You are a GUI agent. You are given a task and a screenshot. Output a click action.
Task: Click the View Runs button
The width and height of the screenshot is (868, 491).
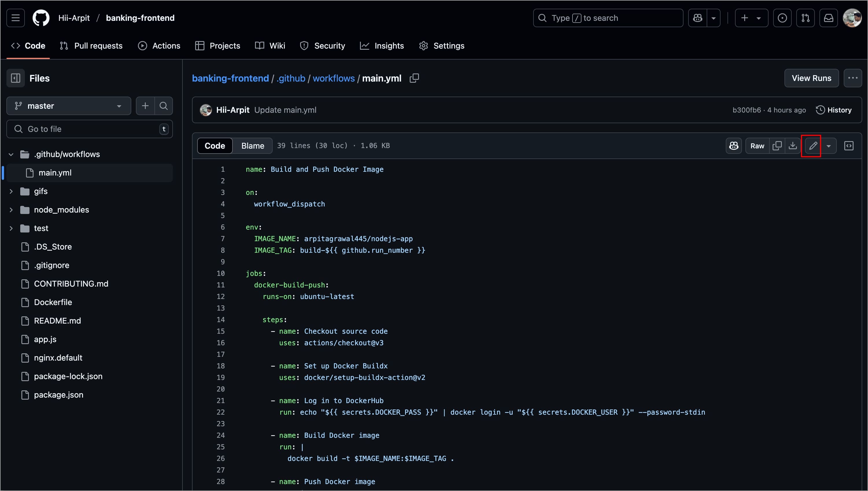pos(811,78)
